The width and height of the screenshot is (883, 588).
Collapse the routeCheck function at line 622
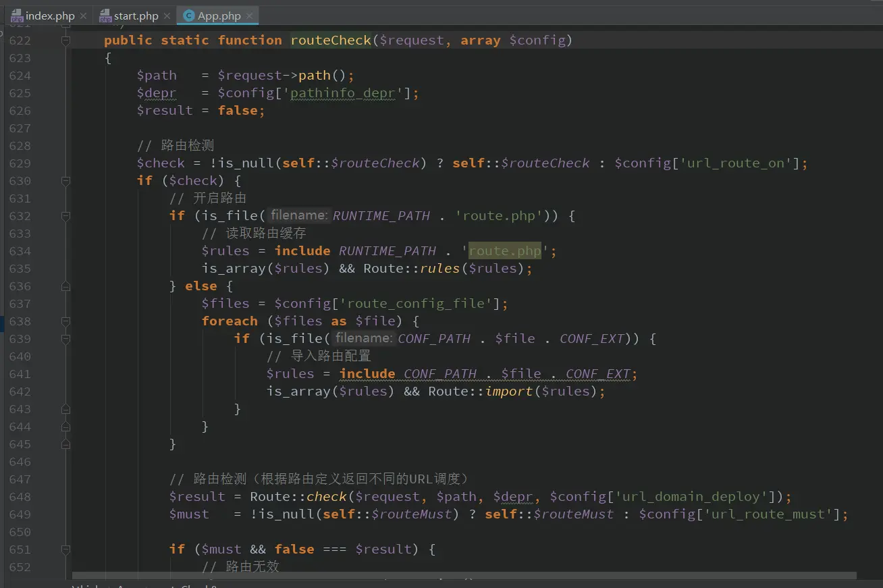[x=65, y=41]
